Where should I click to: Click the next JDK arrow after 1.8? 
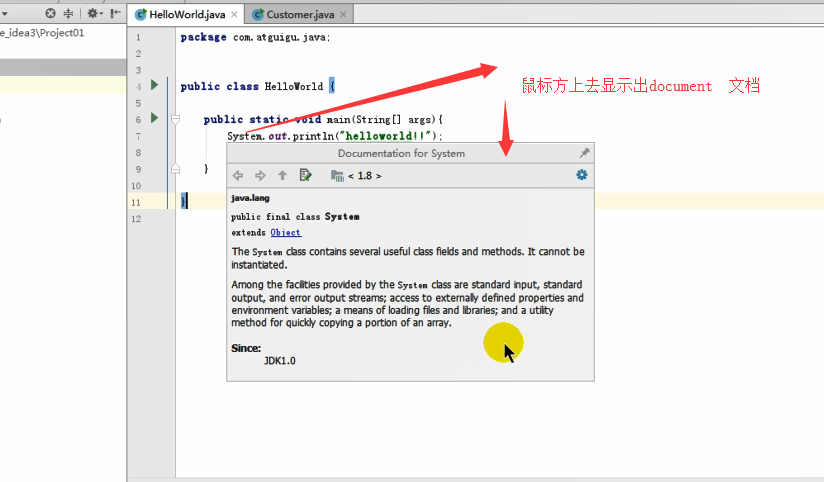pos(378,176)
